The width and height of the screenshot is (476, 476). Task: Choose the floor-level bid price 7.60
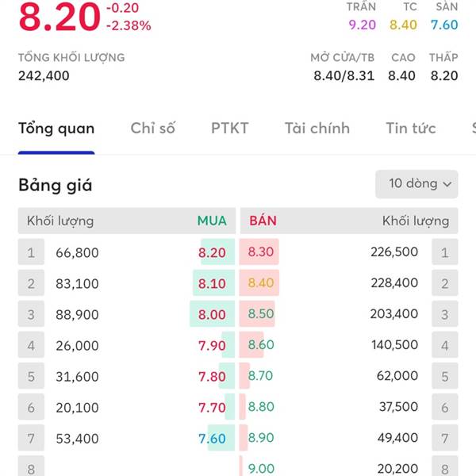213,438
